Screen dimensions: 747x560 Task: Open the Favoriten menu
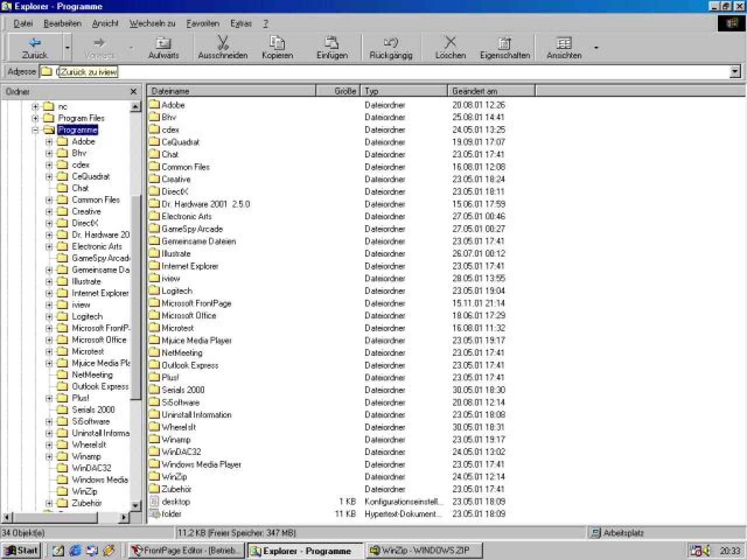coord(203,23)
